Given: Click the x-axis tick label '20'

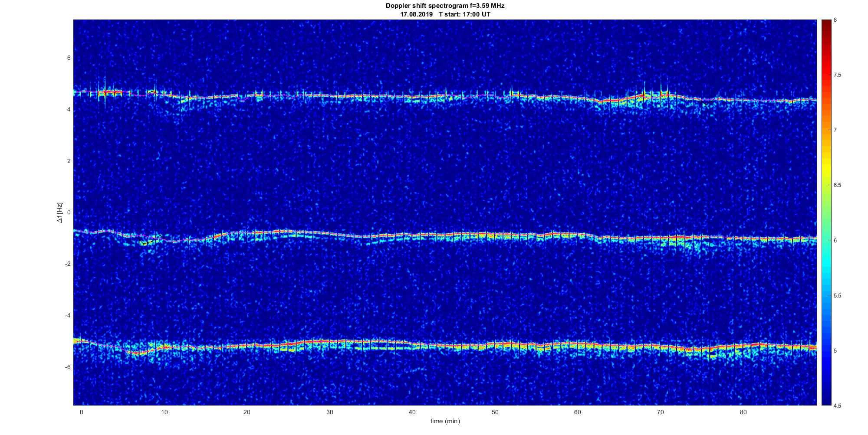Looking at the screenshot, I should 247,412.
